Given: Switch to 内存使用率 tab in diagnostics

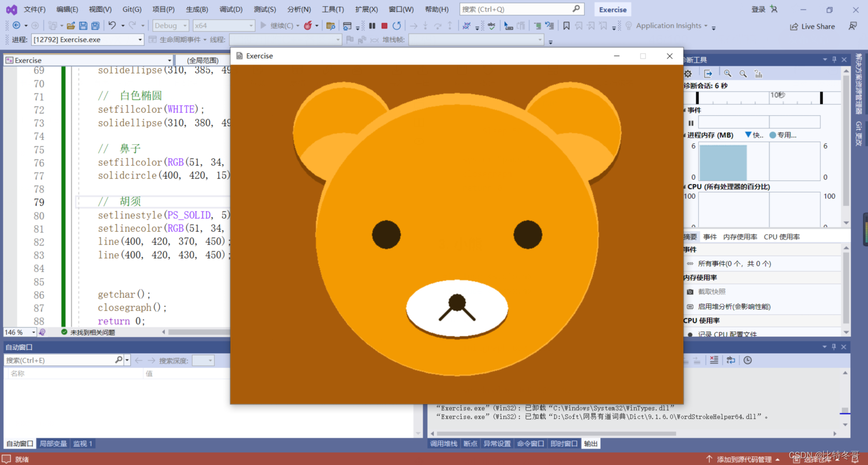Looking at the screenshot, I should (740, 237).
